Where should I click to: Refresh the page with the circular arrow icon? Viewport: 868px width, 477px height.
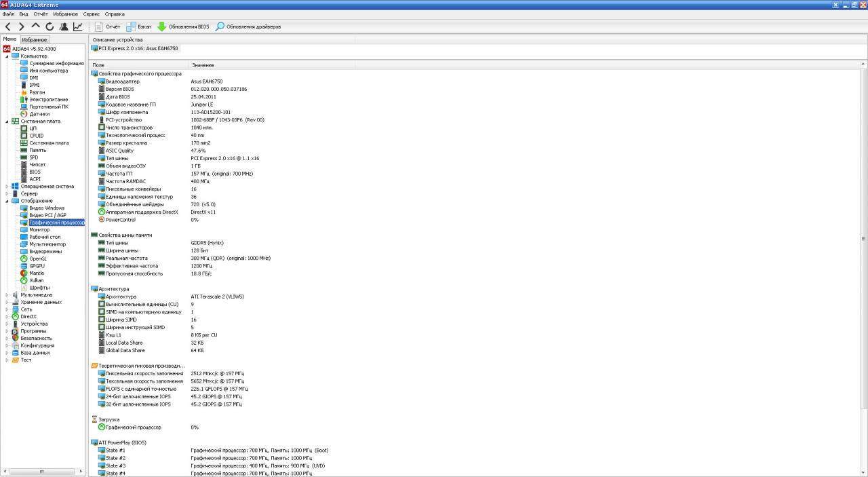coord(50,26)
